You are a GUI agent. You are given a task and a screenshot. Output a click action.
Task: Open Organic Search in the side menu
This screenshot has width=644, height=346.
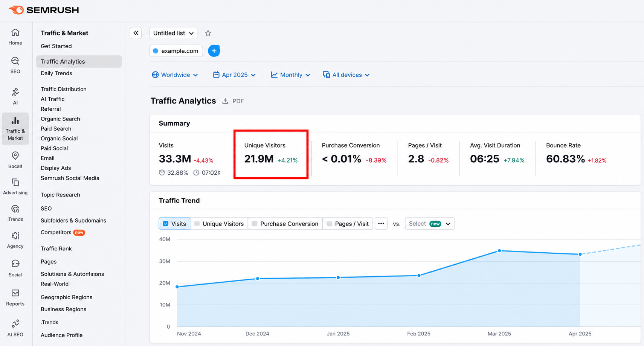point(60,119)
